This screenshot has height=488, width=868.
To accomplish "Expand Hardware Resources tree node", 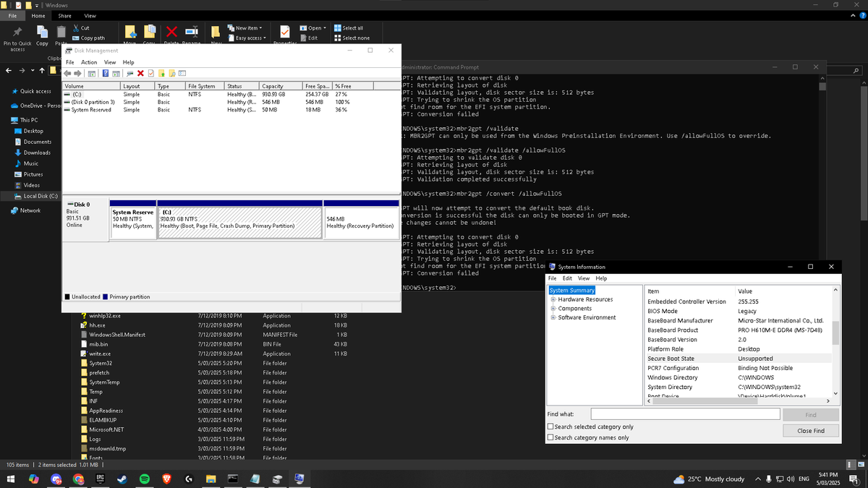I will [553, 299].
